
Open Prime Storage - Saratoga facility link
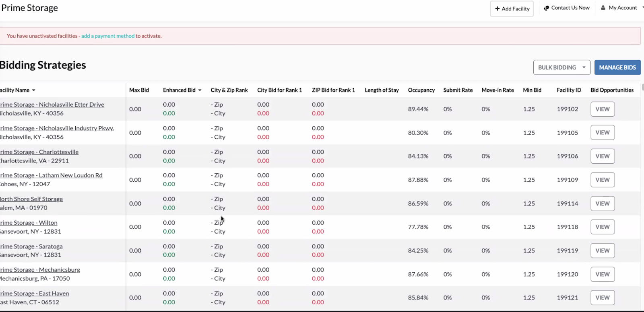(31, 246)
